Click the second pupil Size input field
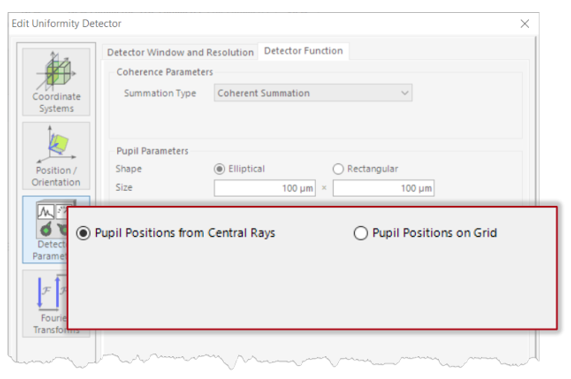This screenshot has width=571, height=379. (x=383, y=188)
